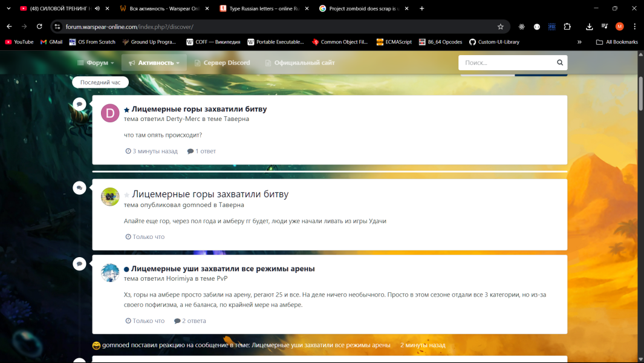
Task: Open the COFF — Википедия bookmark
Action: [213, 42]
